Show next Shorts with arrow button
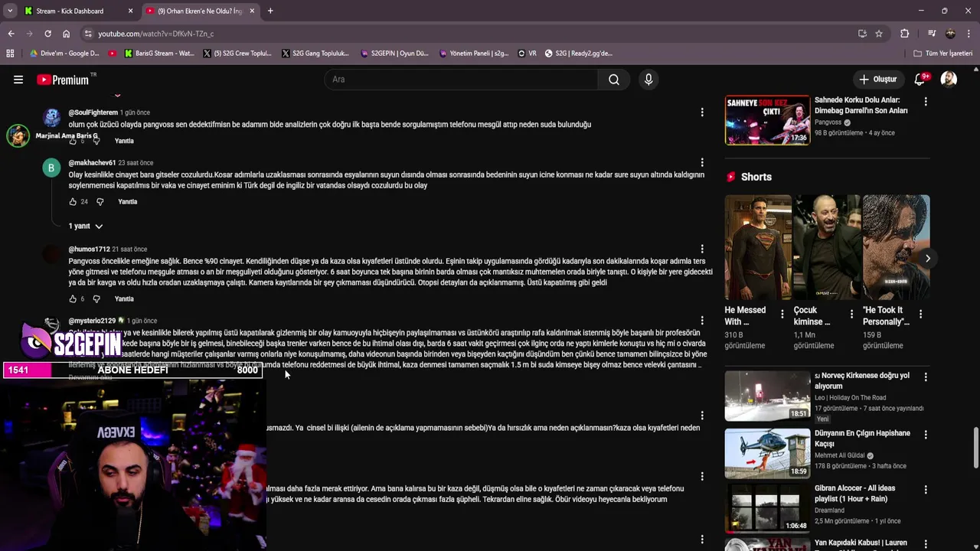The image size is (980, 551). tap(927, 259)
